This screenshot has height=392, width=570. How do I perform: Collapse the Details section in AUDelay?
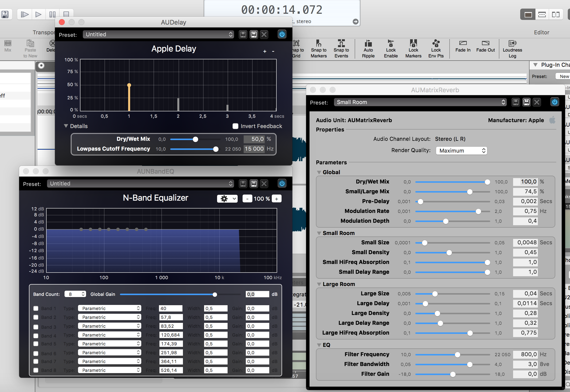pos(66,126)
